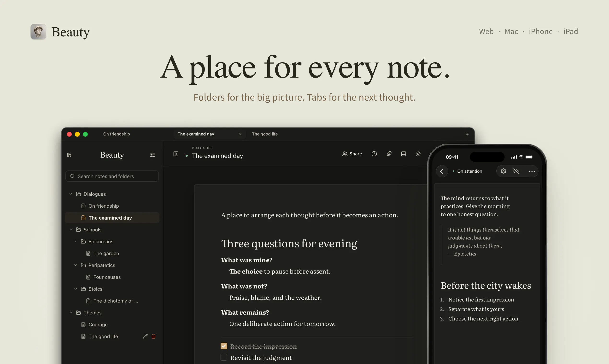Delete The good life with trash icon
Viewport: 609px width, 364px height.
pyautogui.click(x=153, y=336)
